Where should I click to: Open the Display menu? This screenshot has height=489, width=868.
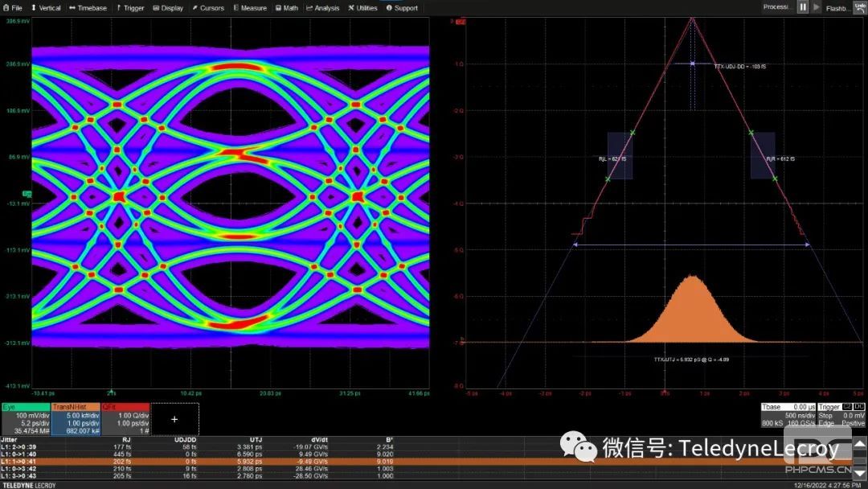pyautogui.click(x=168, y=8)
